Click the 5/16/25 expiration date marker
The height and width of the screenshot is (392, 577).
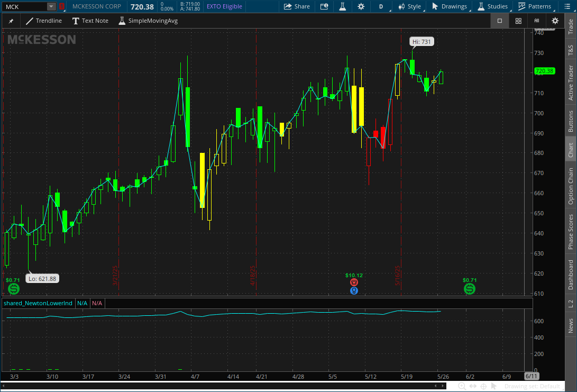tap(398, 275)
